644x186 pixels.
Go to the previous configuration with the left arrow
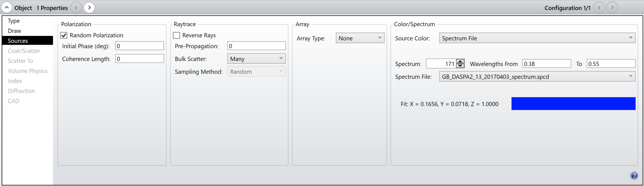click(x=599, y=7)
